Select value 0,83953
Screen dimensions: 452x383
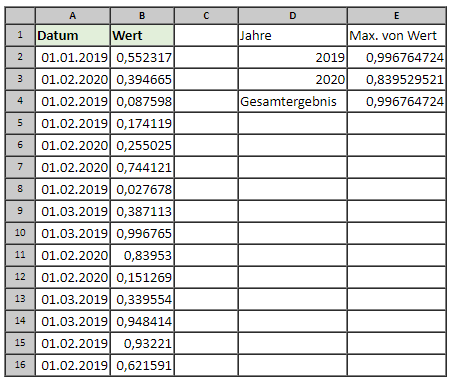point(142,255)
